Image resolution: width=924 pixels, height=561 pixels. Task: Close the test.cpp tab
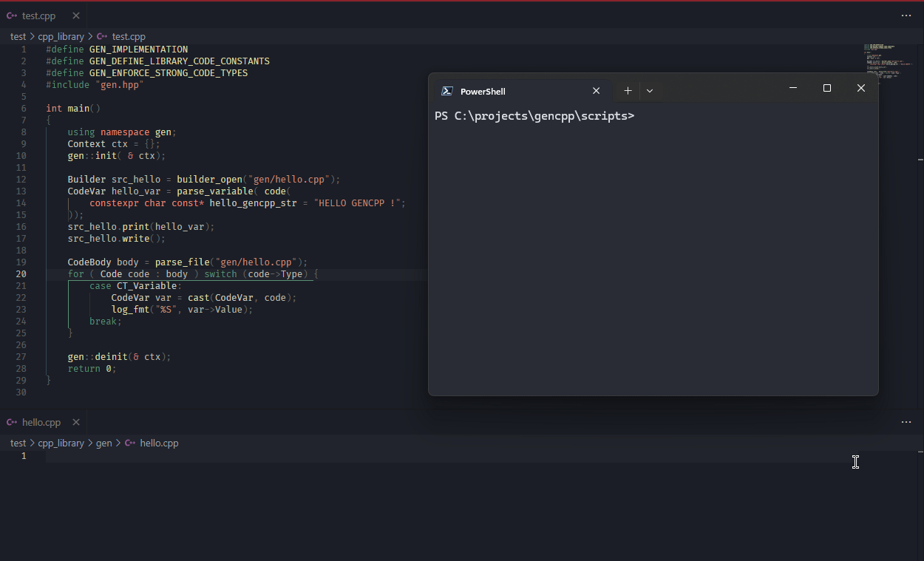76,15
